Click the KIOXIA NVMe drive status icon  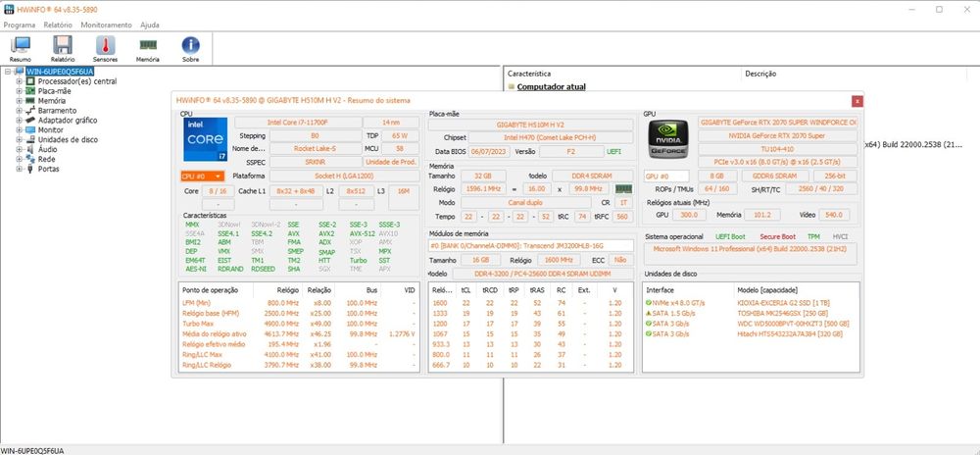tap(649, 302)
